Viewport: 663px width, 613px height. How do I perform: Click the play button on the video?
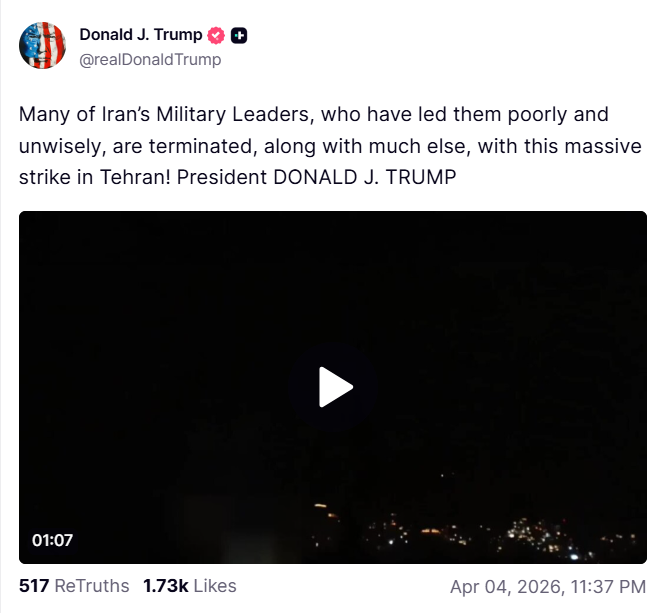coord(335,387)
